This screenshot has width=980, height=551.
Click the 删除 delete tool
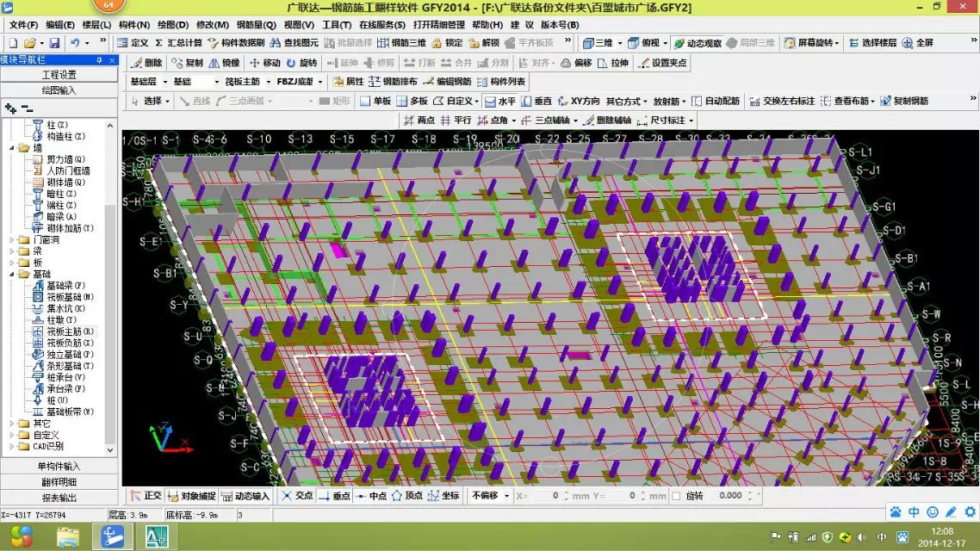[147, 63]
